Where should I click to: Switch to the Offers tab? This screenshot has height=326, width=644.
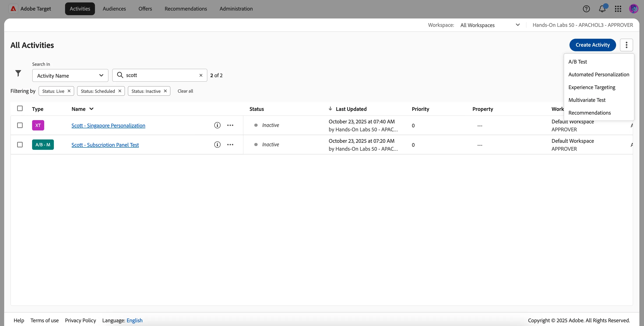[145, 9]
